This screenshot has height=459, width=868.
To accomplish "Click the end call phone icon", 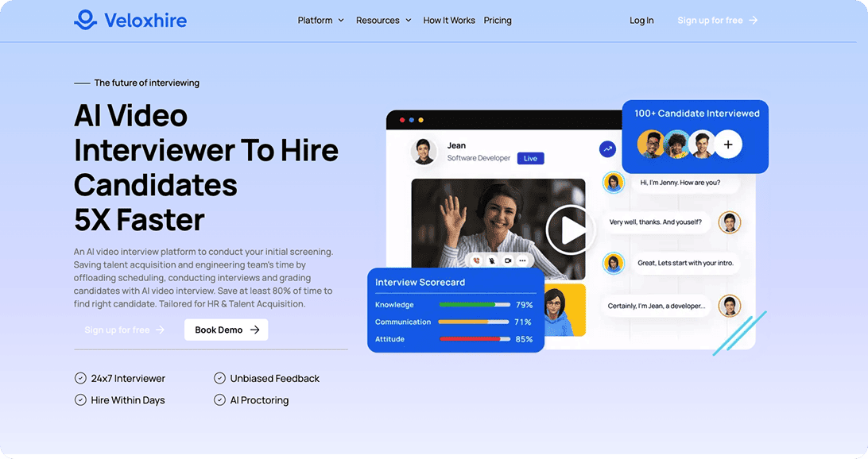I will pyautogui.click(x=477, y=260).
